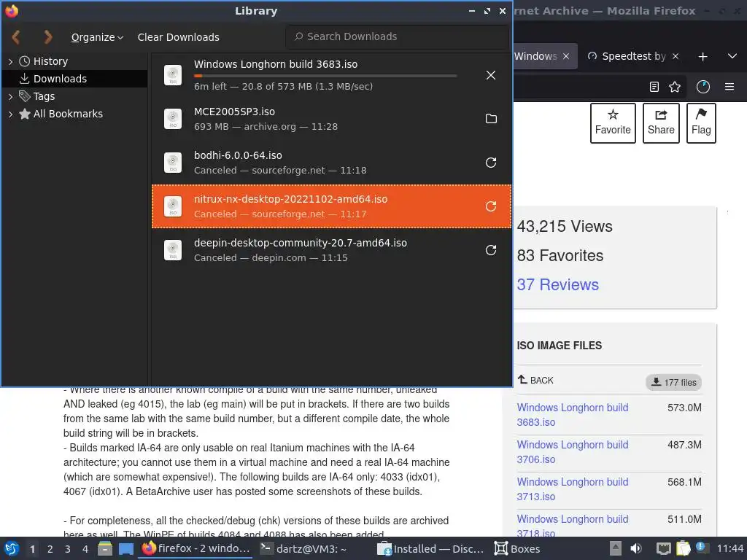
Task: Select Tags in the Library sidebar
Action: [44, 96]
